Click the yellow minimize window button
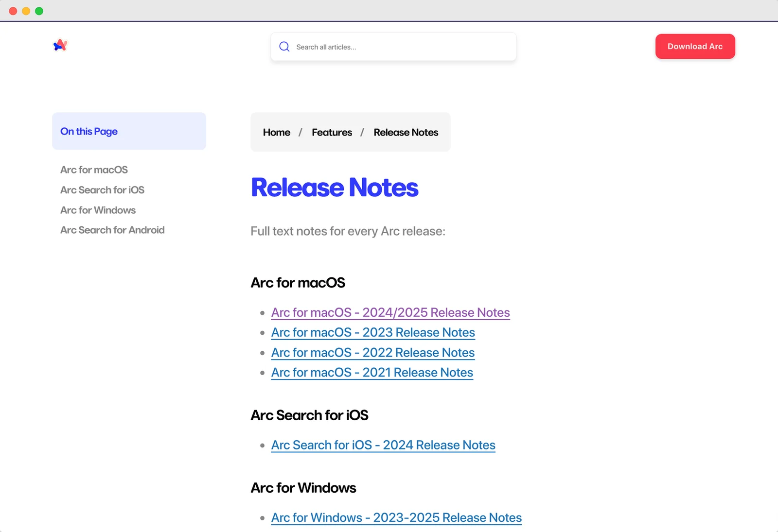The image size is (778, 532). [x=26, y=11]
